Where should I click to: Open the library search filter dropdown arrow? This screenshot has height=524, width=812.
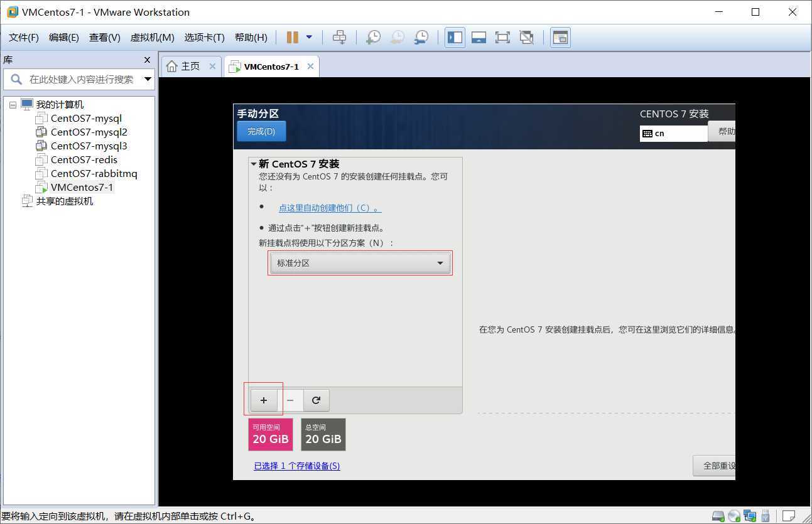pyautogui.click(x=148, y=79)
